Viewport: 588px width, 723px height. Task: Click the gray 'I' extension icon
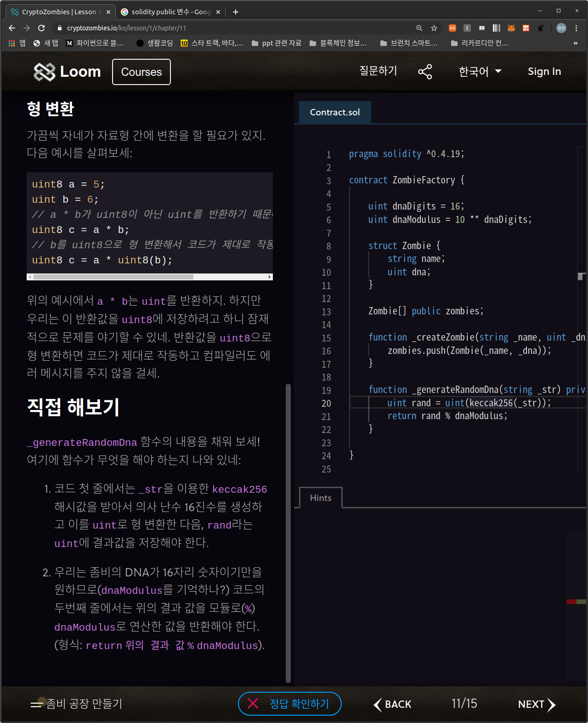tap(467, 28)
